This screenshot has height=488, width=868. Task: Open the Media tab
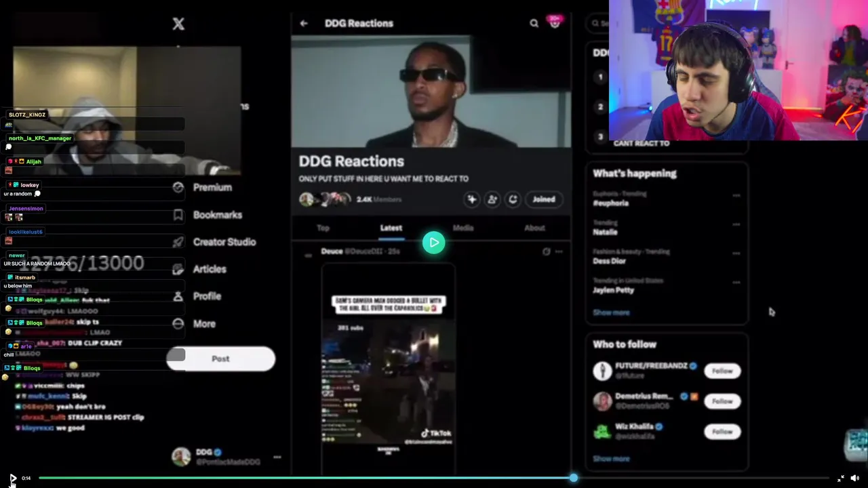(x=463, y=228)
